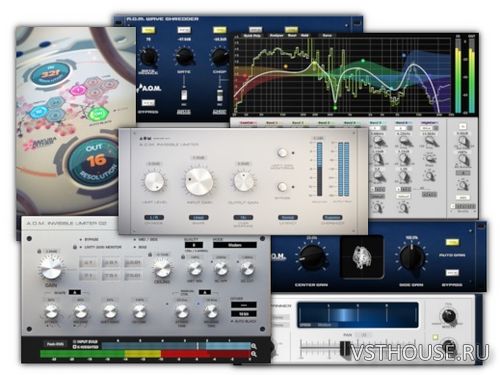Viewport: 500px width, 375px height.
Task: Click the green-yellow-red level meter bar
Action: coord(145,354)
